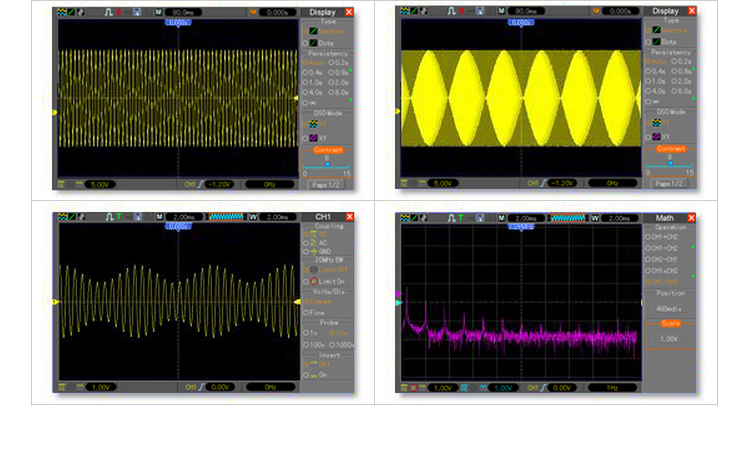This screenshot has height=462, width=750.
Task: Select the DC coupling icon in CH1 panel
Action: [312, 235]
